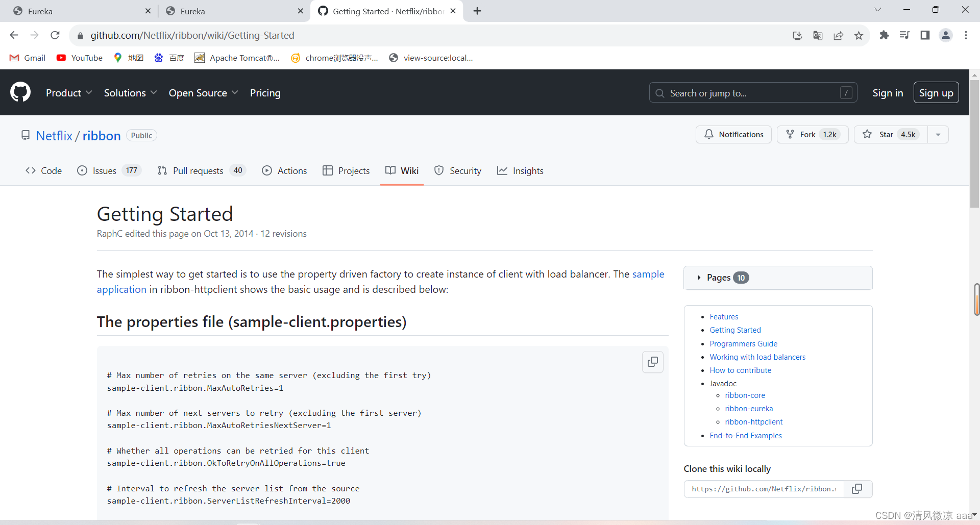Copy the properties code block
Screen dimensions: 980x525
653,362
